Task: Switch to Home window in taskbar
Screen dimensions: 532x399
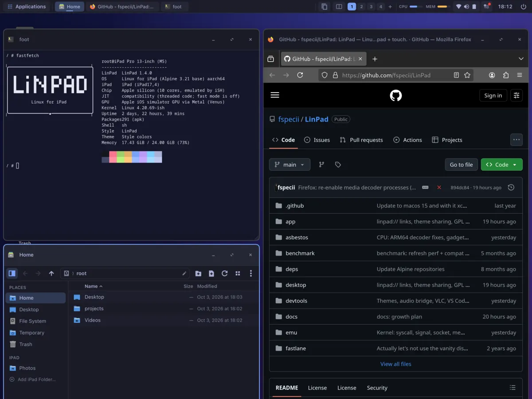Action: tap(70, 7)
